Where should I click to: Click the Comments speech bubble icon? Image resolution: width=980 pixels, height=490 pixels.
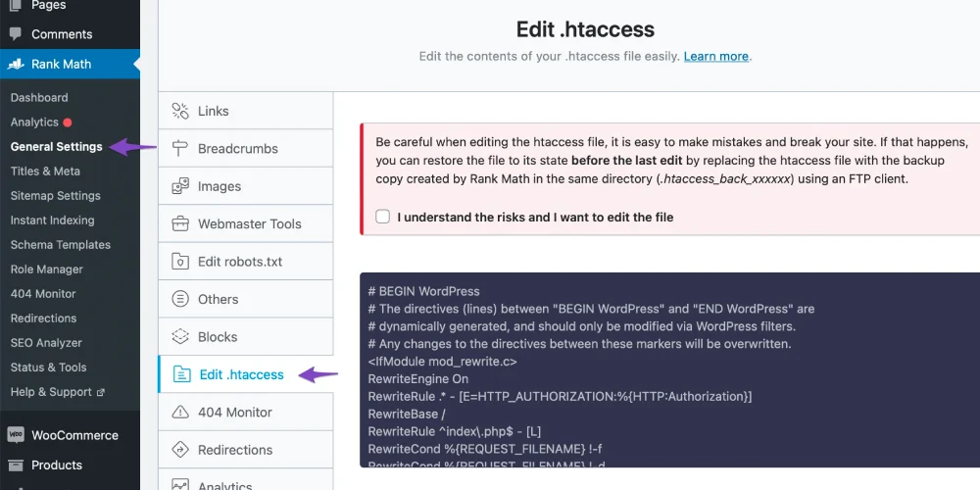[x=16, y=33]
